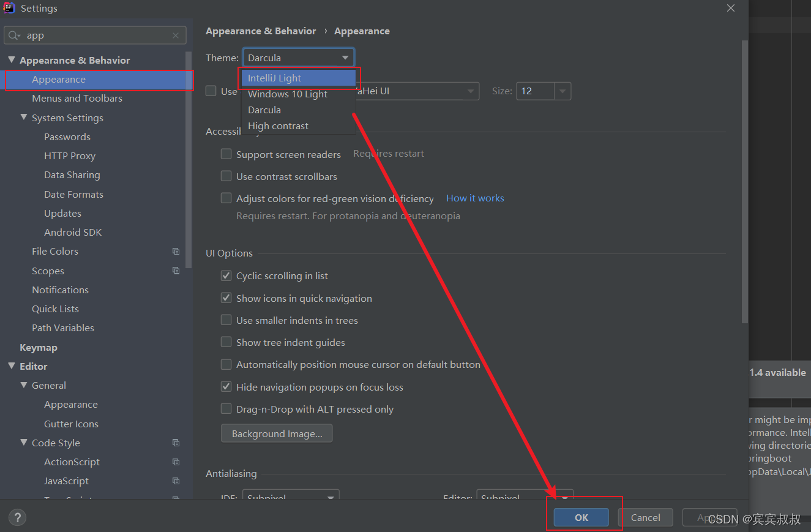The width and height of the screenshot is (811, 532).
Task: Open Android SDK settings page
Action: [x=73, y=232]
